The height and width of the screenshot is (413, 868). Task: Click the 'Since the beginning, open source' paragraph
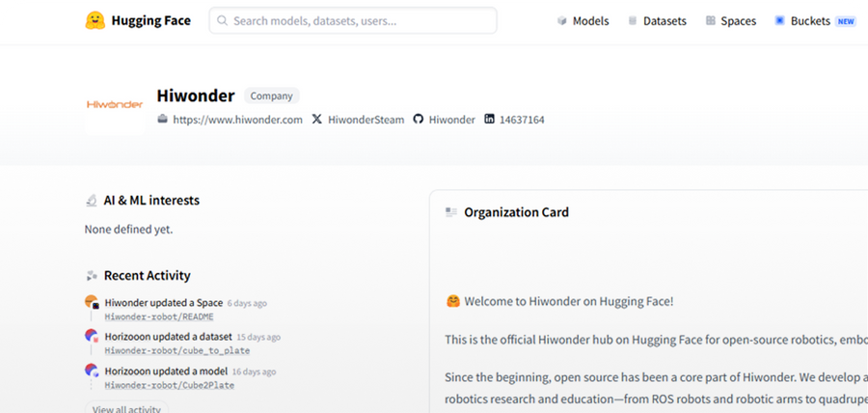[x=656, y=388]
